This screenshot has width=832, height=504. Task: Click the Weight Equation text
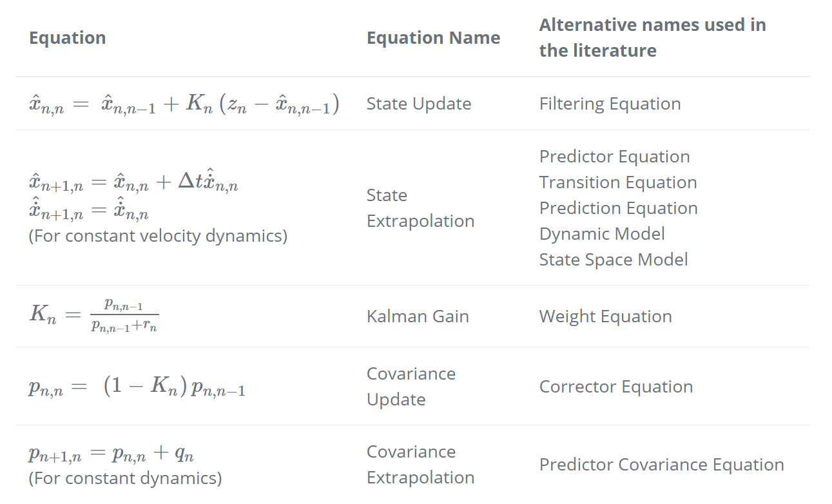click(x=605, y=316)
